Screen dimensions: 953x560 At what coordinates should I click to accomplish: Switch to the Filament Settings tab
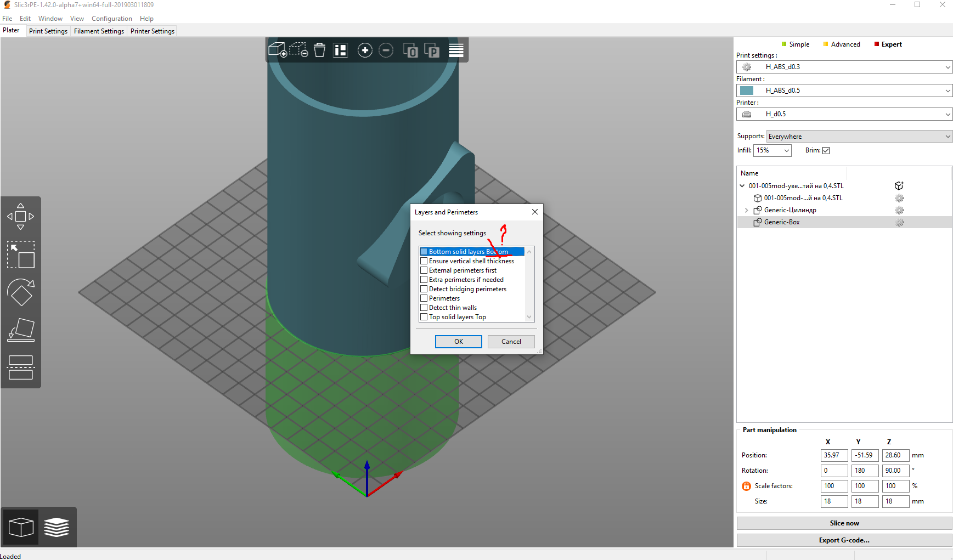(x=99, y=31)
